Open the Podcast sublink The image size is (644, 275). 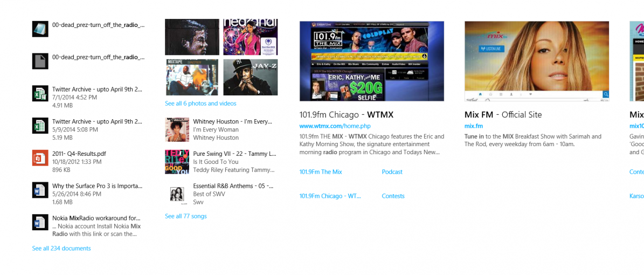point(392,172)
